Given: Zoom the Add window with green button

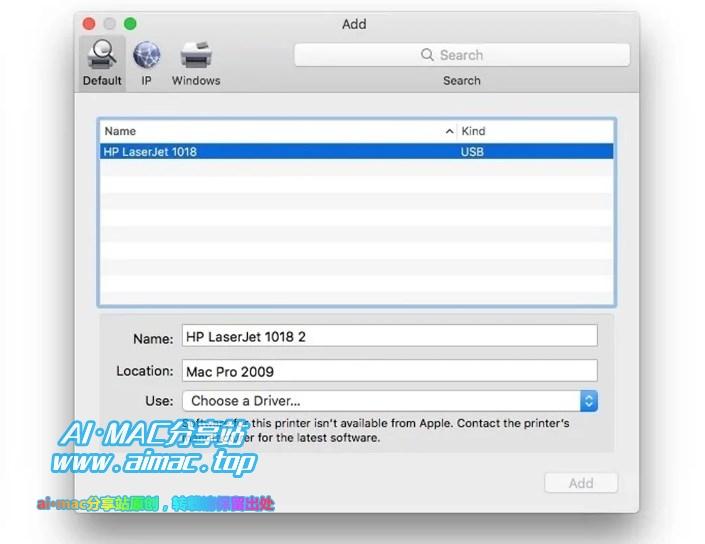Looking at the screenshot, I should coord(130,23).
